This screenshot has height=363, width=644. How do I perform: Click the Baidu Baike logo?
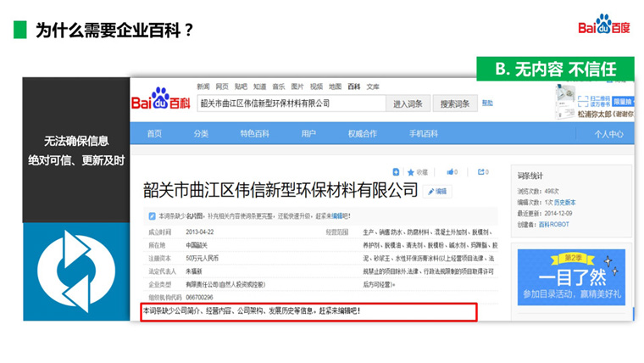pyautogui.click(x=161, y=98)
